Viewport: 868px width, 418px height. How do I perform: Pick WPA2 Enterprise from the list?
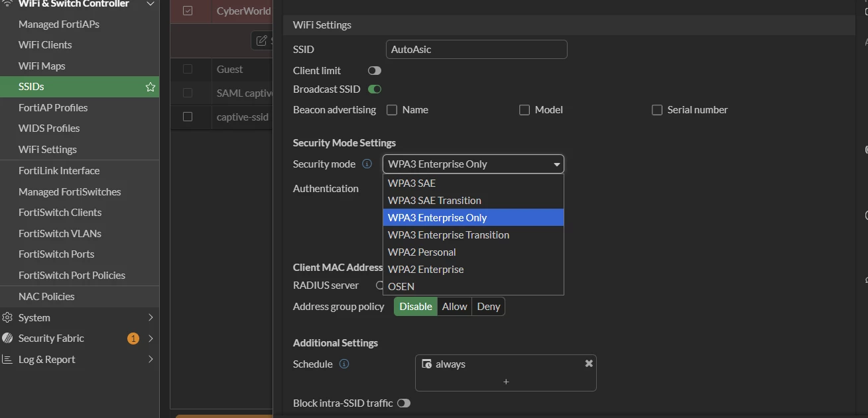(x=473, y=269)
